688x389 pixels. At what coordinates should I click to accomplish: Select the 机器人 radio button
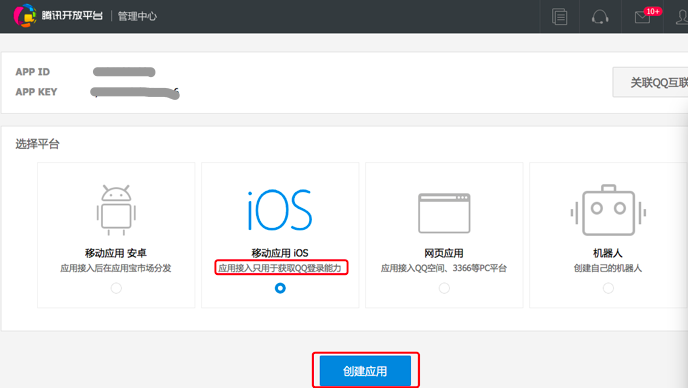click(x=608, y=288)
